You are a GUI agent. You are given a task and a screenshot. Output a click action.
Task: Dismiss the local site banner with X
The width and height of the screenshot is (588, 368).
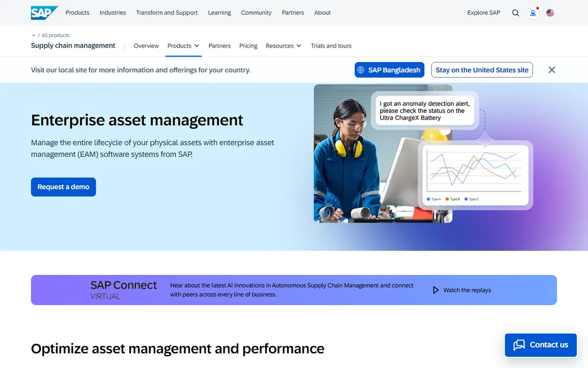(x=552, y=70)
